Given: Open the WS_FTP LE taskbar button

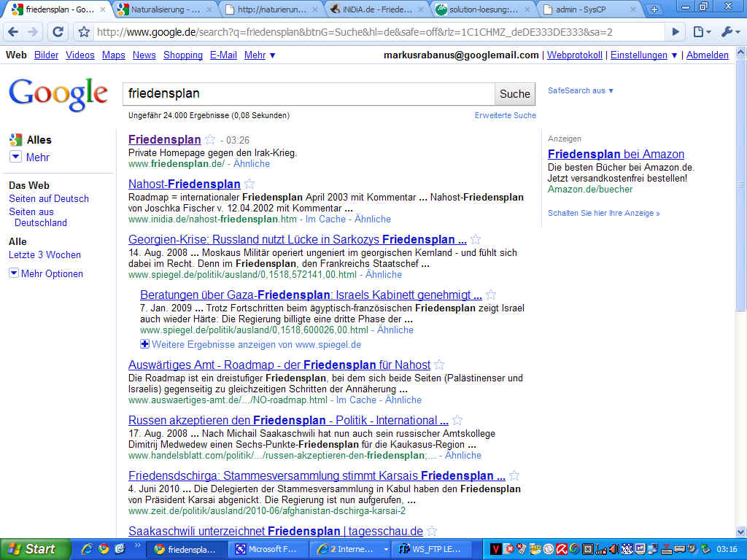Looking at the screenshot, I should (x=433, y=549).
